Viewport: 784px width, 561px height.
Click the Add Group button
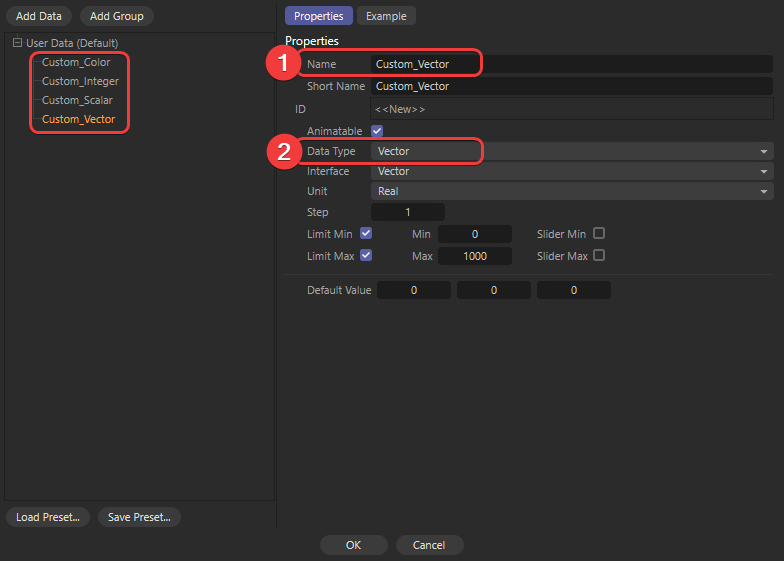coord(116,16)
